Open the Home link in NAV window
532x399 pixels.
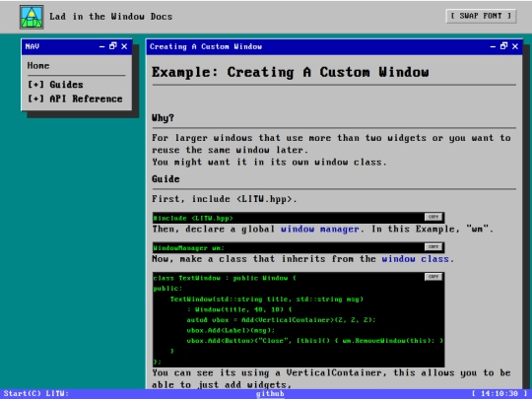pos(38,65)
